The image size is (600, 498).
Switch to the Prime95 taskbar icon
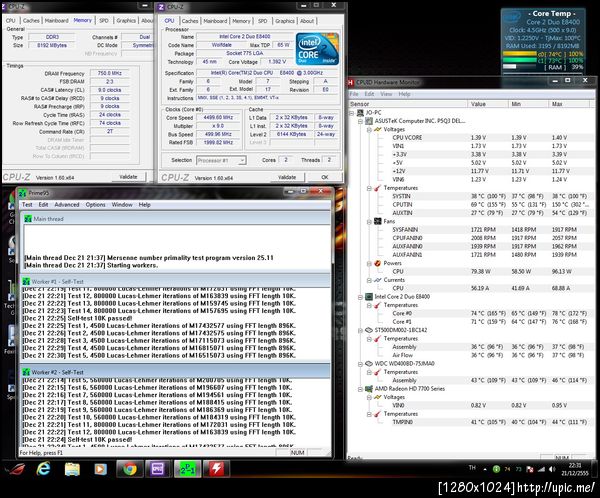tap(188, 469)
